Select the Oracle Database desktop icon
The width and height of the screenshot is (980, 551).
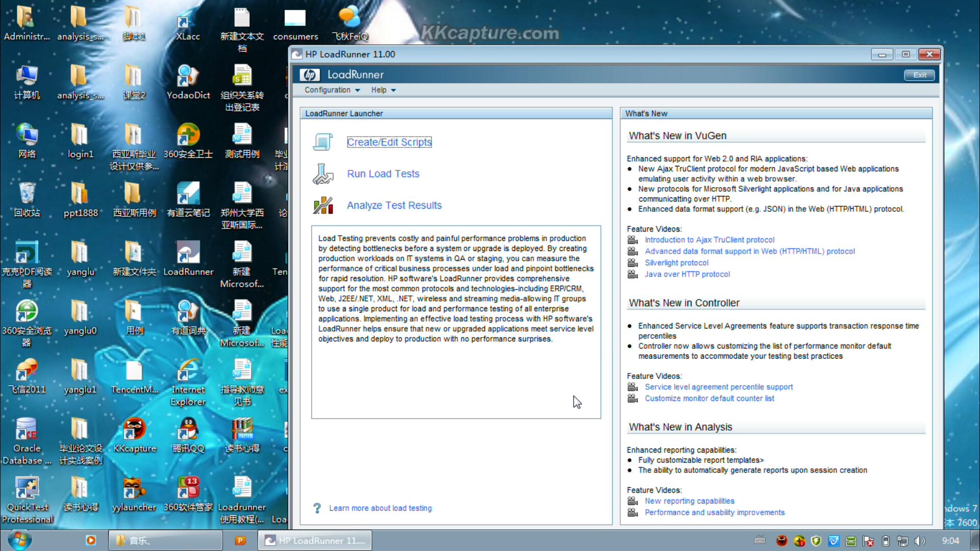coord(27,429)
